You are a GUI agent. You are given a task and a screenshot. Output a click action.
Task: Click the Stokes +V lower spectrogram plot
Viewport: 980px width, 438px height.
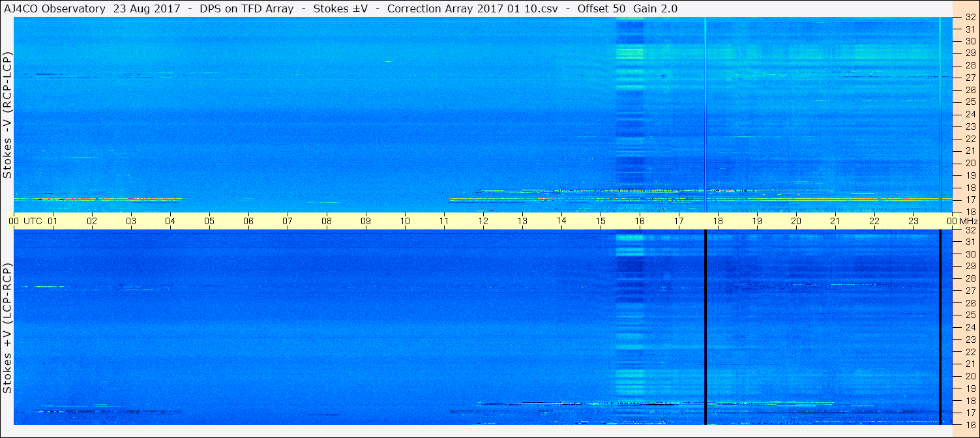(x=483, y=327)
